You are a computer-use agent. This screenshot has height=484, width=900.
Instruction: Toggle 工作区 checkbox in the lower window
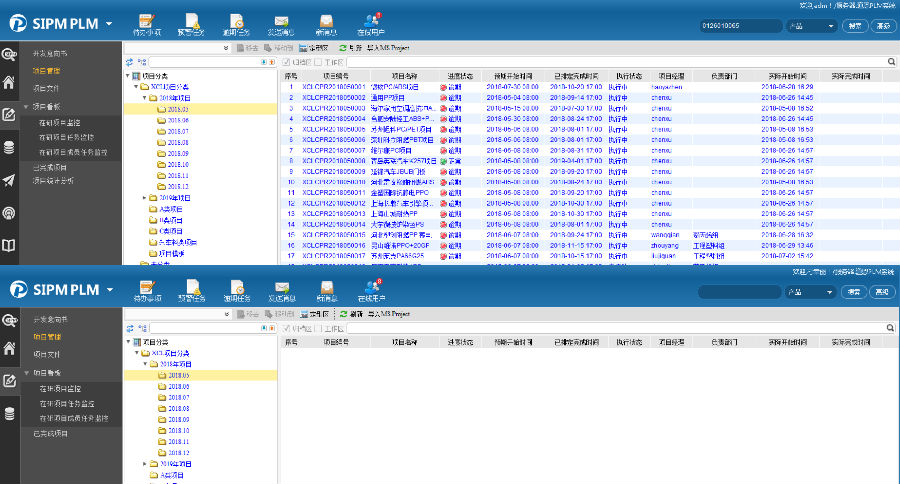pyautogui.click(x=318, y=327)
